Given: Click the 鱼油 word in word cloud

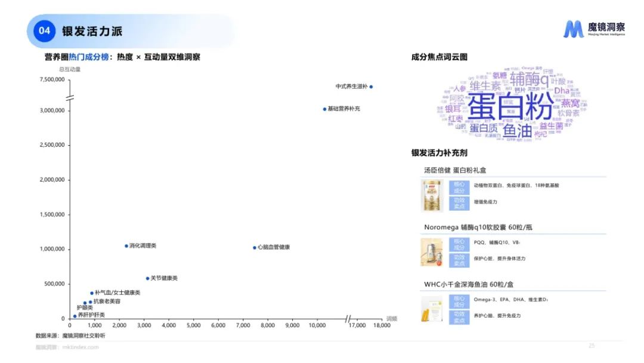Looking at the screenshot, I should (x=517, y=131).
